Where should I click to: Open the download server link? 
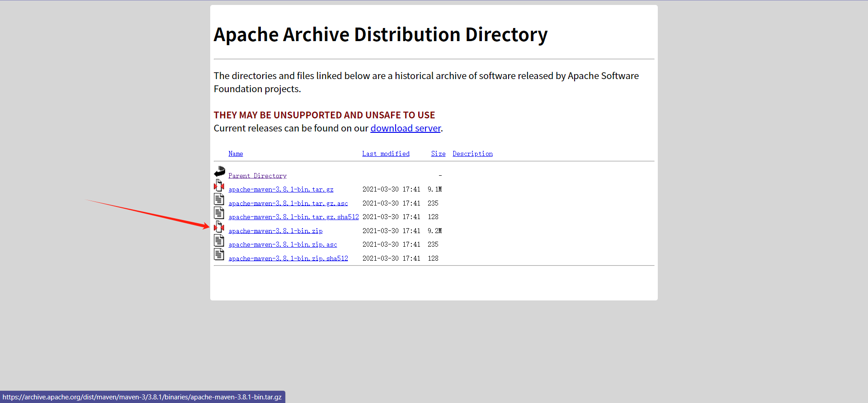coord(406,128)
